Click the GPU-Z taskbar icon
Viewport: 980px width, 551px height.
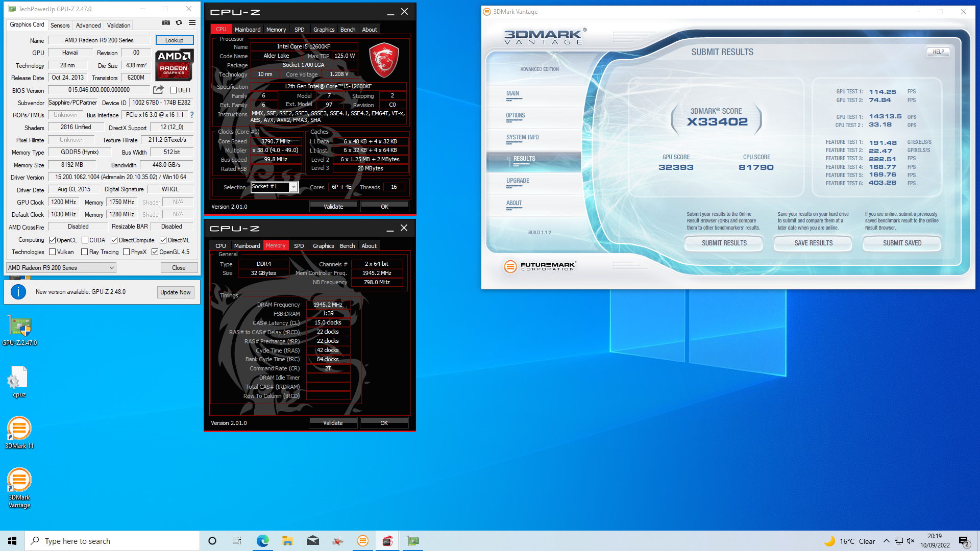coord(413,541)
